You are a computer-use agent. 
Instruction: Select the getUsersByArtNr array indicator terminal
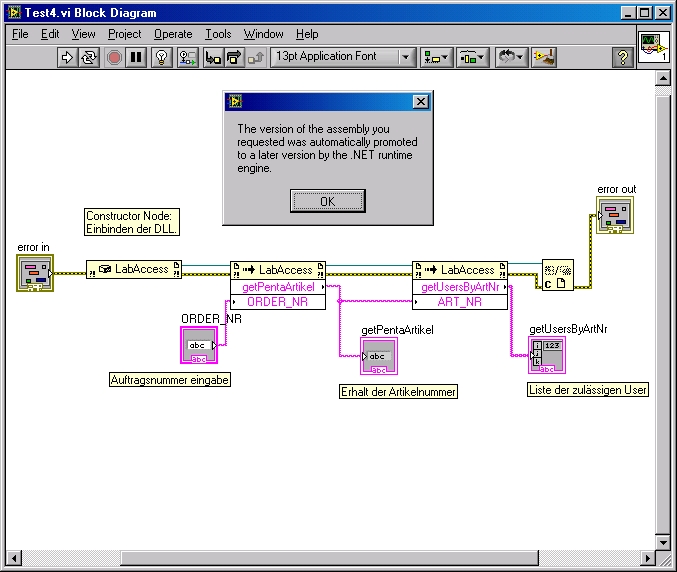[547, 355]
